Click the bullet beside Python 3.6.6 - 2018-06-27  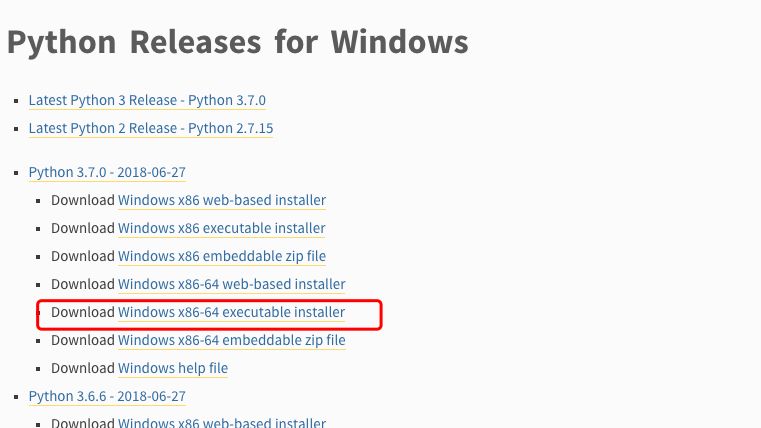click(17, 397)
